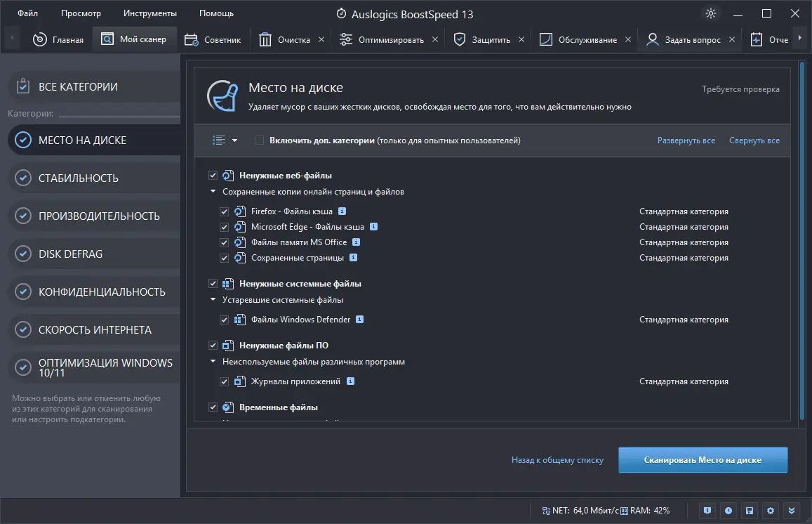Screen dimensions: 812x524
Task: Show info for Журналы приложений
Action: (351, 381)
